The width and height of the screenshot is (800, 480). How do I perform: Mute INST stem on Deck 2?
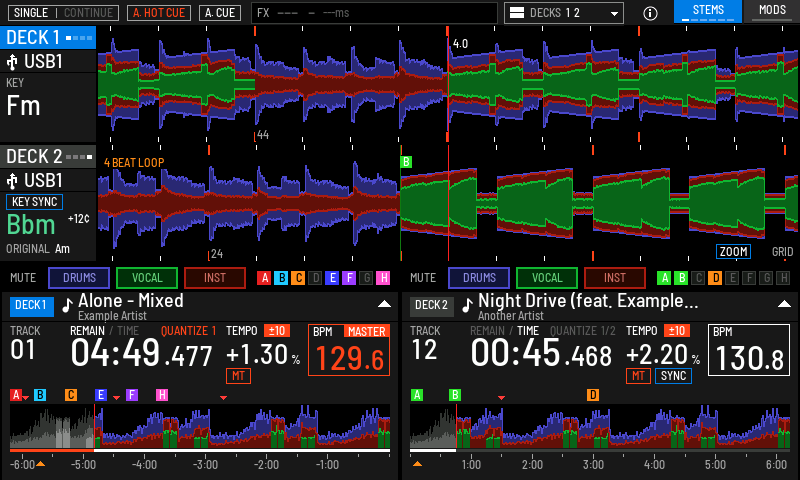click(615, 278)
